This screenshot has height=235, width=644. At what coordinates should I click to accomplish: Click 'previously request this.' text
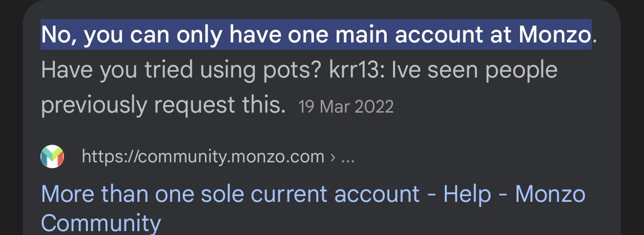click(163, 105)
